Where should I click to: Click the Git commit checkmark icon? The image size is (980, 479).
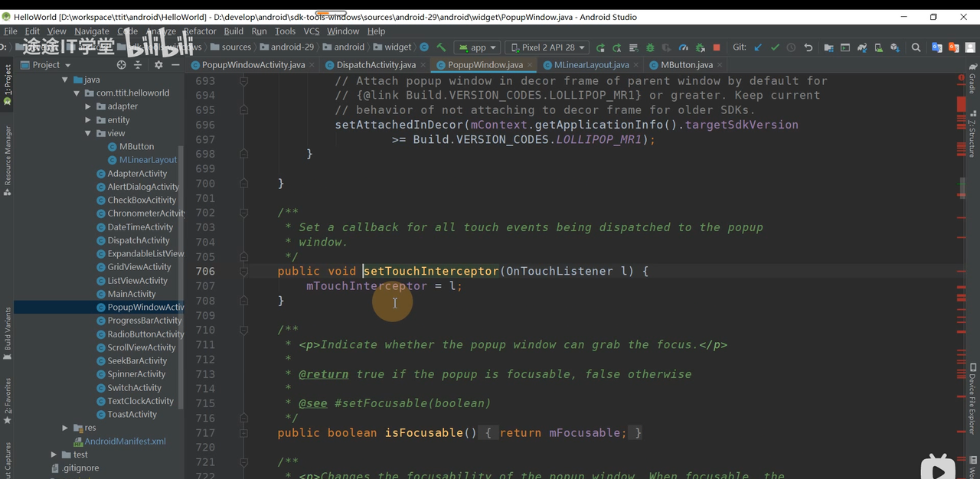coord(775,47)
